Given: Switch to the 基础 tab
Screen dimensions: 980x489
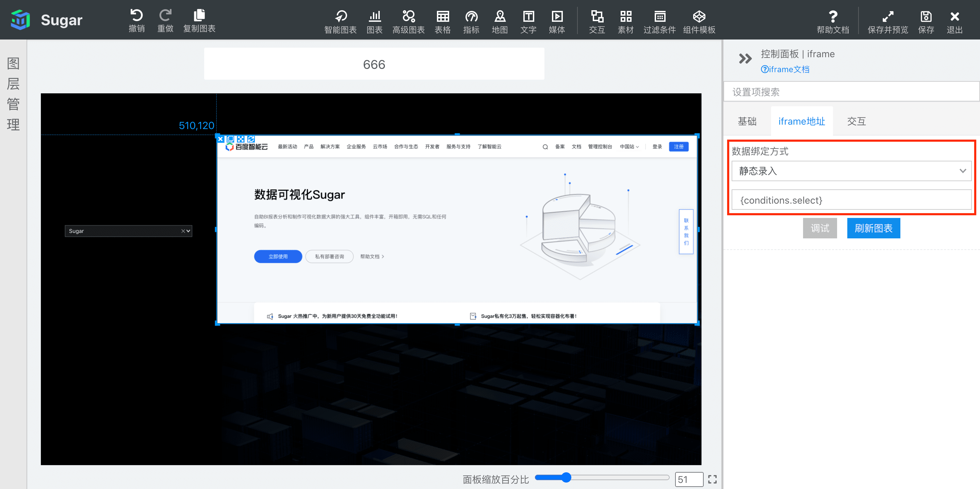Looking at the screenshot, I should (x=747, y=121).
